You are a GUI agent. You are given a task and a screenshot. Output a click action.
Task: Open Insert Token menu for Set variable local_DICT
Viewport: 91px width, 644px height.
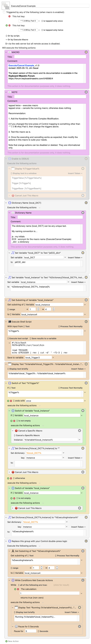coord(75,258)
